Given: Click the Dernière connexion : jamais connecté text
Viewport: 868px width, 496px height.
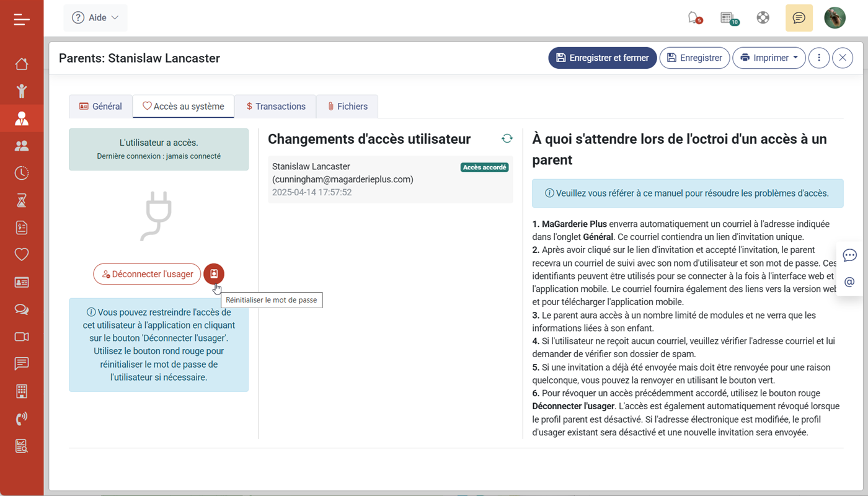Looking at the screenshot, I should [159, 156].
